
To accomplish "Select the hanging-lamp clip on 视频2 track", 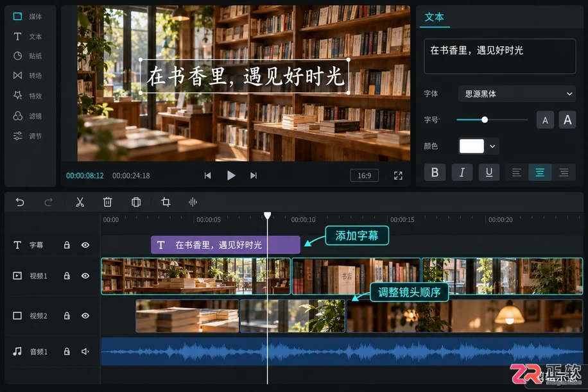I will (x=465, y=316).
